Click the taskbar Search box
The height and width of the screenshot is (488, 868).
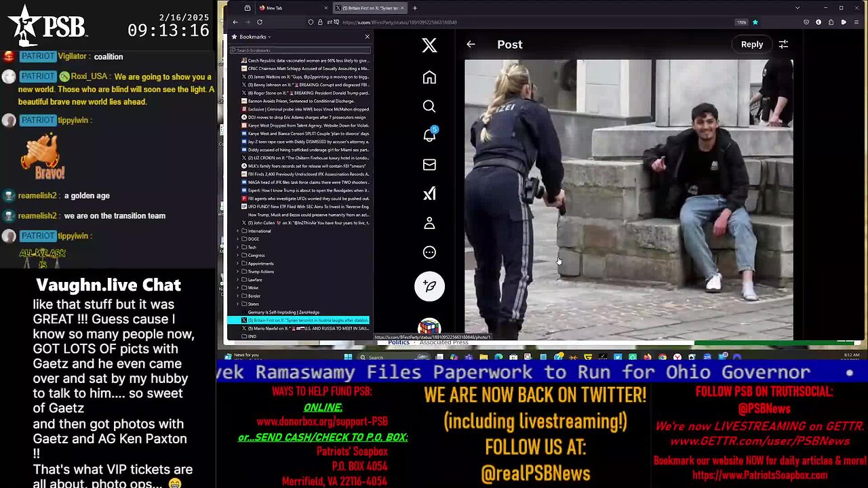(393, 357)
